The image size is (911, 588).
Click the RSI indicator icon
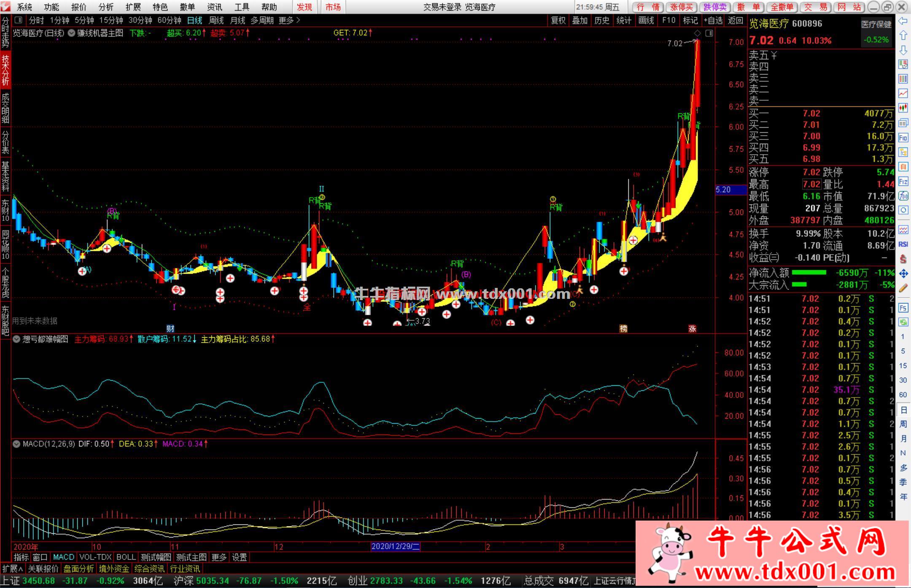[x=903, y=244]
